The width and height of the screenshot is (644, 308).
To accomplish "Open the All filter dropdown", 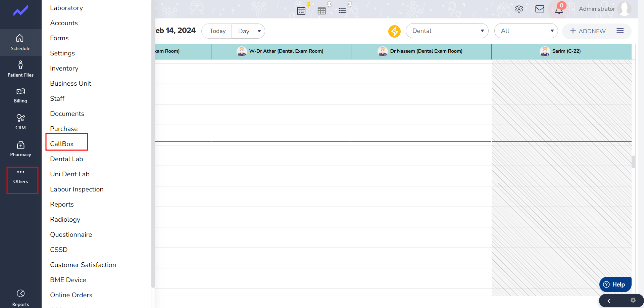I will tap(526, 31).
